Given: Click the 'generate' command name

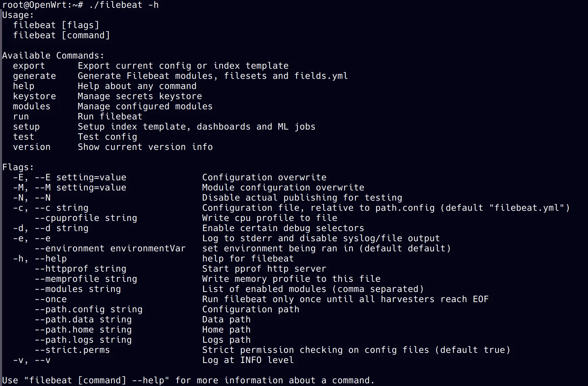Looking at the screenshot, I should click(x=34, y=76).
